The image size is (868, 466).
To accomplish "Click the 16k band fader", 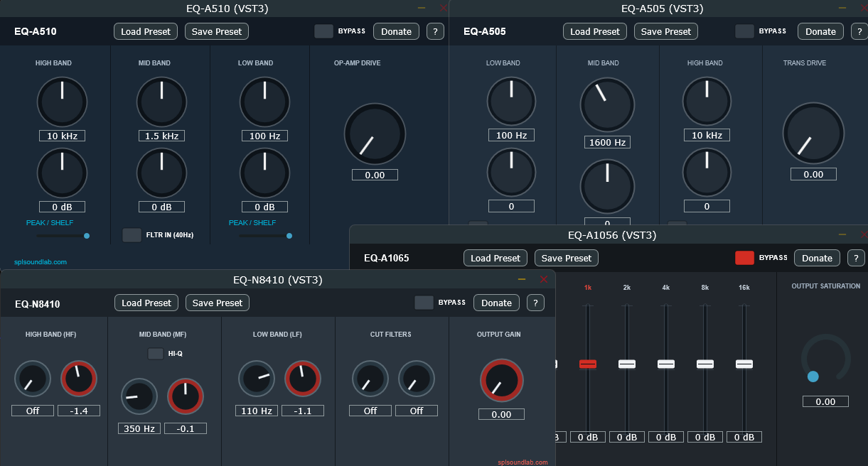I will (744, 364).
